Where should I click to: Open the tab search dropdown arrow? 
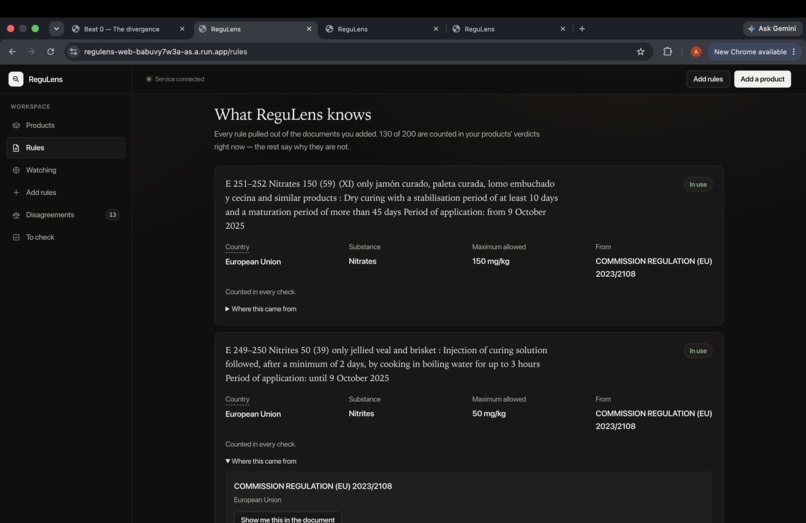tap(56, 29)
